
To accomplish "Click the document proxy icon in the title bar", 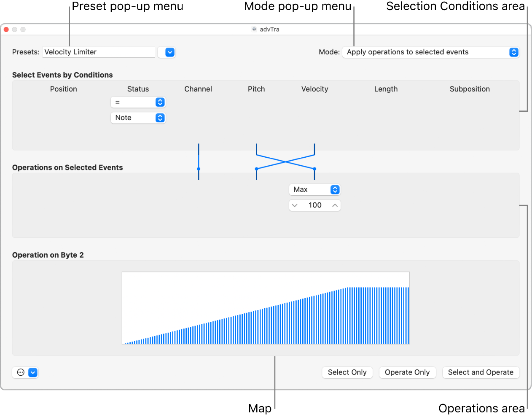I will (x=253, y=29).
